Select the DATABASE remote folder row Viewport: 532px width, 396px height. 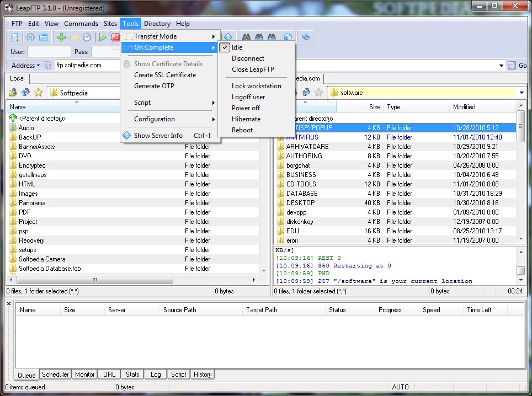tap(395, 193)
